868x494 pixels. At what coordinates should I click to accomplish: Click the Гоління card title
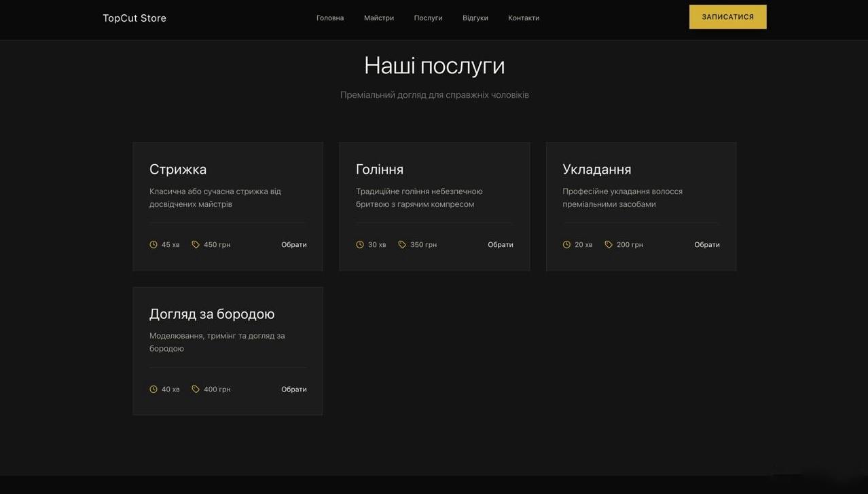coord(380,169)
